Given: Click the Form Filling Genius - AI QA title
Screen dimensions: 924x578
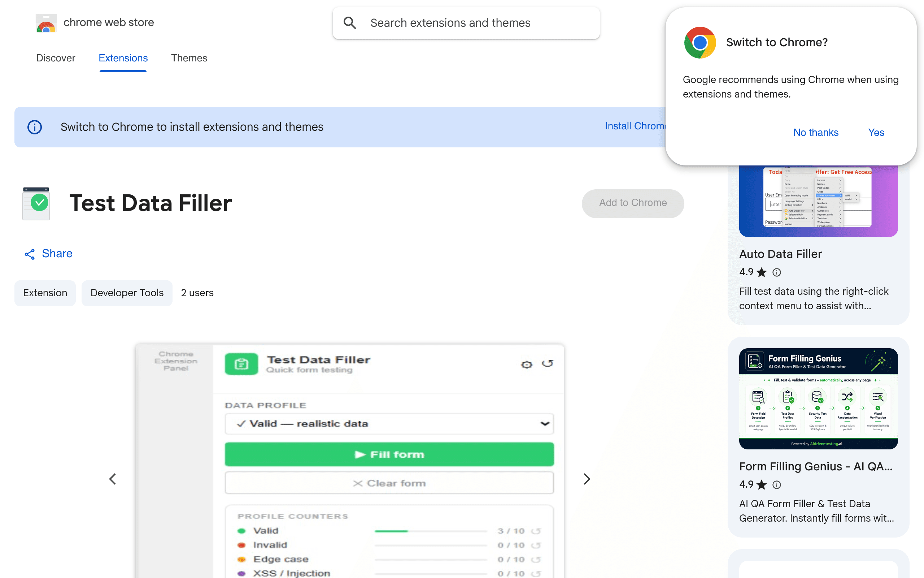Looking at the screenshot, I should (x=816, y=466).
